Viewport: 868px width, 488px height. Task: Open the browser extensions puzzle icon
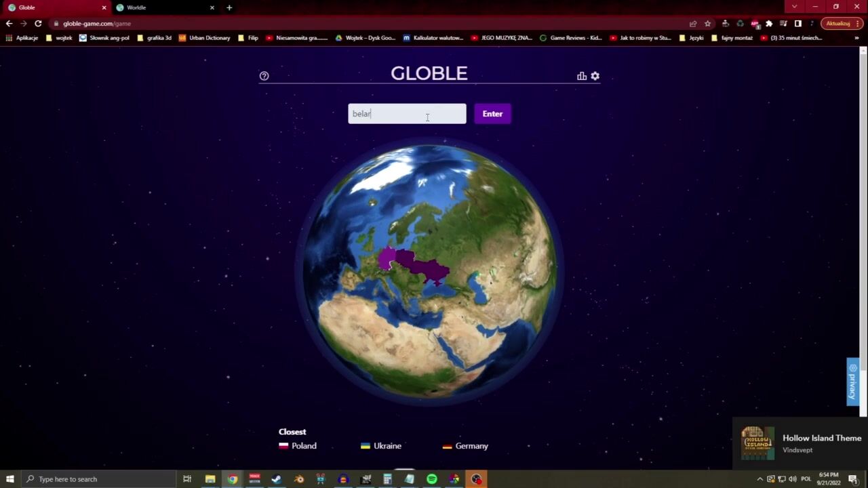769,24
